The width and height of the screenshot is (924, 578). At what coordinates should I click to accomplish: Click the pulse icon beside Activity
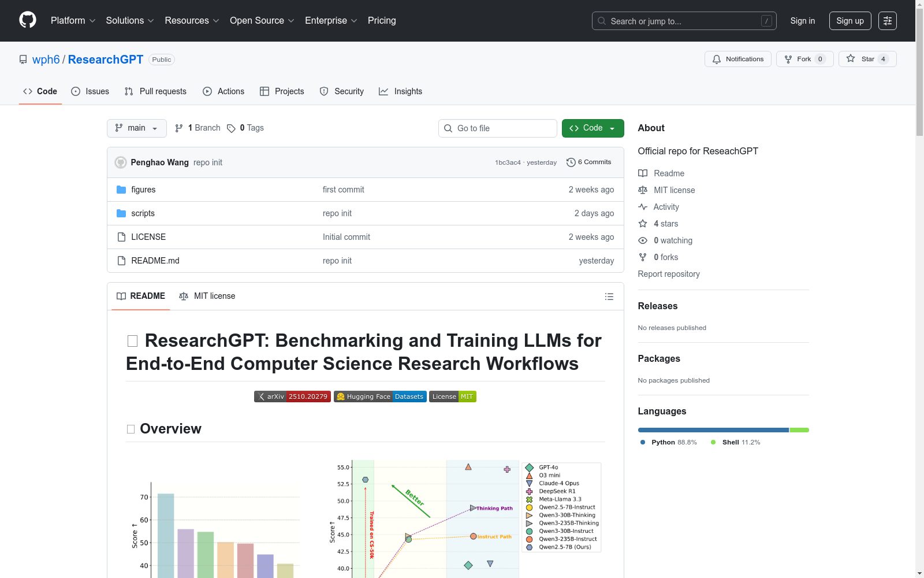pos(643,207)
